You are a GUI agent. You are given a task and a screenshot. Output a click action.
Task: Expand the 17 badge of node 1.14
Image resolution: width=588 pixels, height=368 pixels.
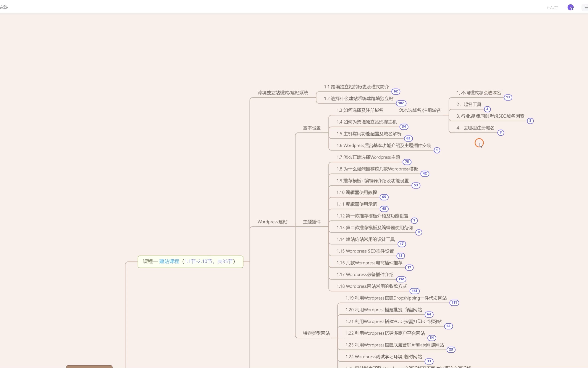(x=402, y=244)
